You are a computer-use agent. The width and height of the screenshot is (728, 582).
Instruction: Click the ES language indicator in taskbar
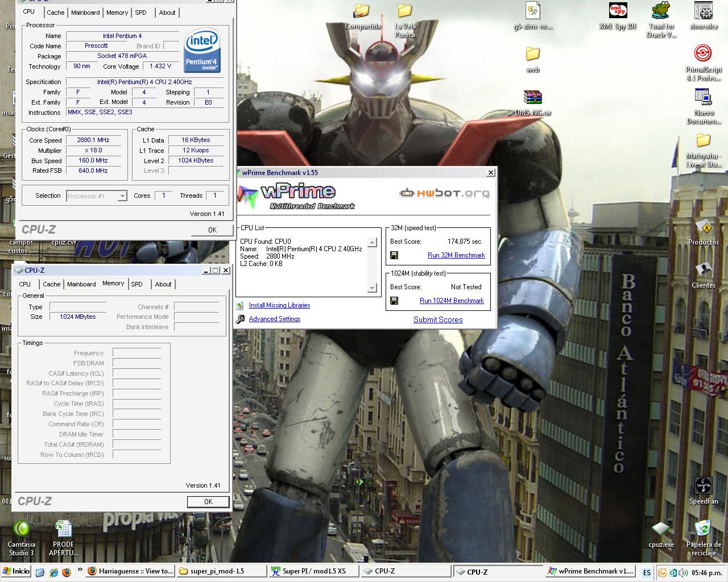(x=647, y=572)
